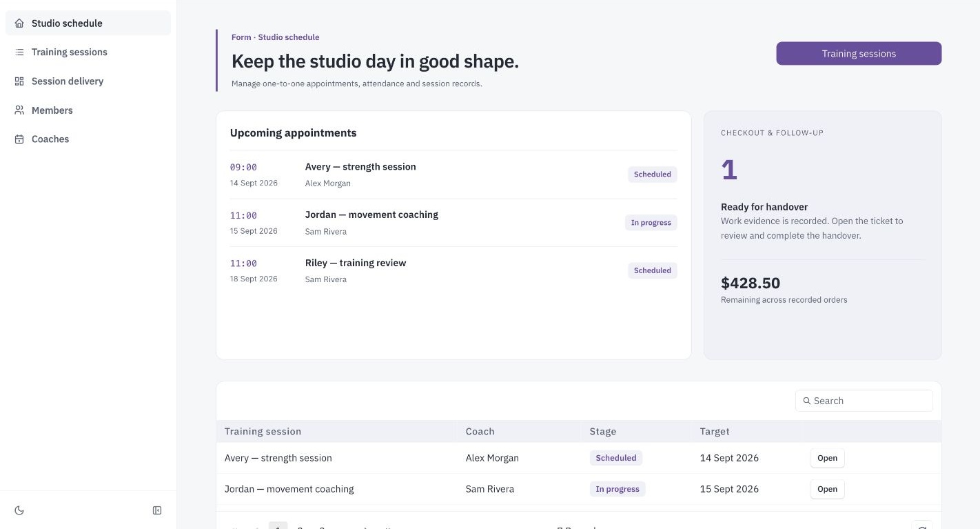Click the handover count number 1
Screen dimensions: 980x529
coord(729,170)
